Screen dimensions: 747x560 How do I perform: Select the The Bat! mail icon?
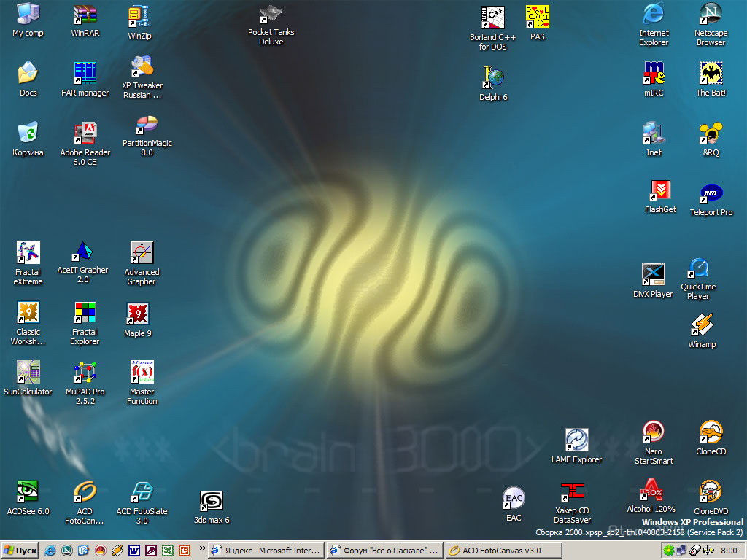click(711, 73)
